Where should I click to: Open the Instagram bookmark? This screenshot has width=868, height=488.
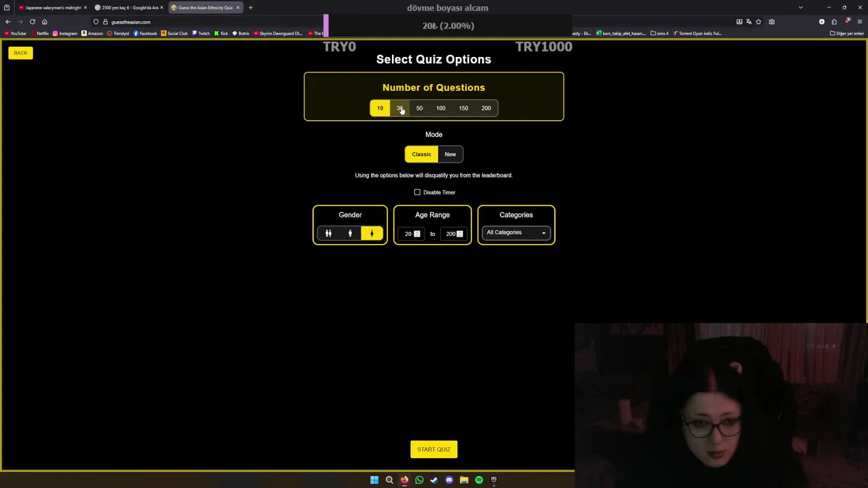(x=65, y=33)
